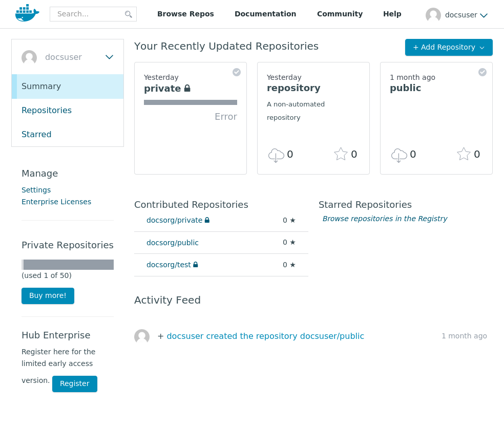Click the star icon on repository card
This screenshot has height=429, width=504.
[341, 154]
